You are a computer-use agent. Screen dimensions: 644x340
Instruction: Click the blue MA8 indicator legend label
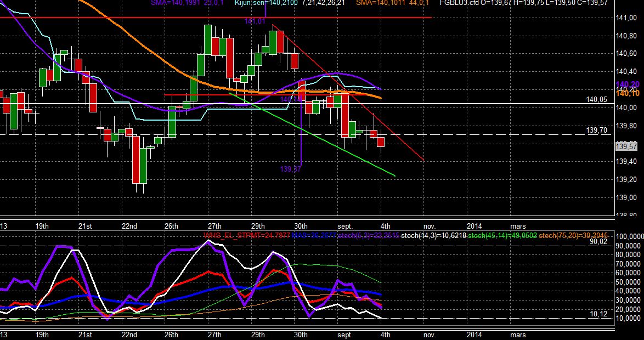[x=313, y=235]
